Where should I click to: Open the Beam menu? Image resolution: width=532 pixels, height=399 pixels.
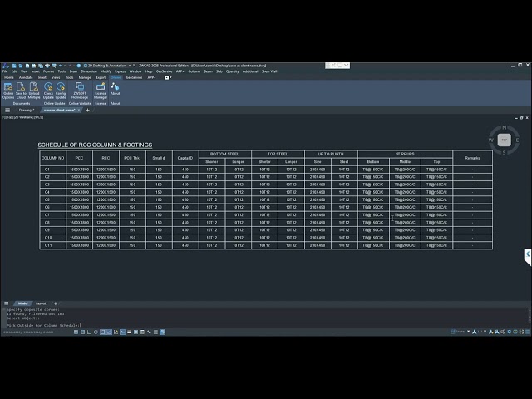click(208, 71)
